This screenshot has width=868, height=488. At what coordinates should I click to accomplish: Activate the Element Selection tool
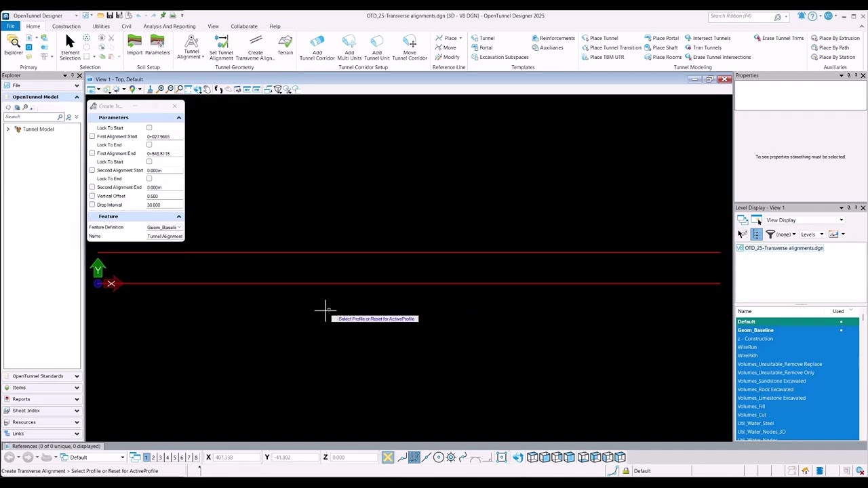[70, 47]
